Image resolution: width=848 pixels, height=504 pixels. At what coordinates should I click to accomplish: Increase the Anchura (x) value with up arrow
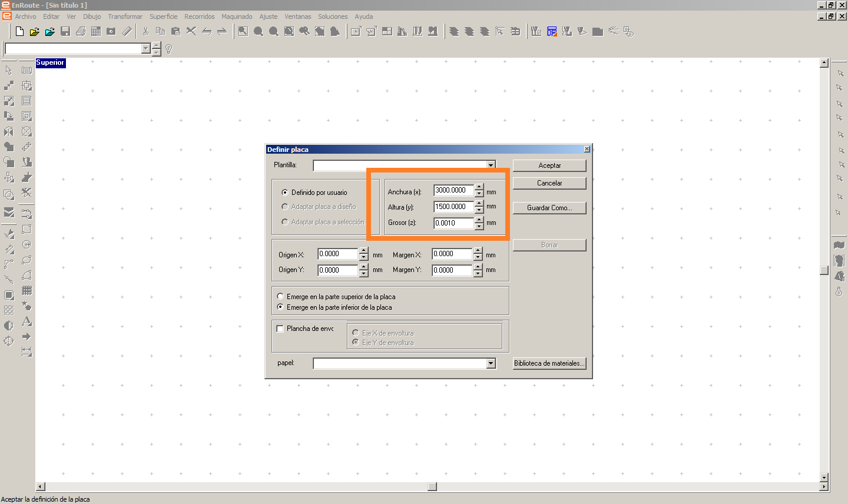click(x=479, y=187)
